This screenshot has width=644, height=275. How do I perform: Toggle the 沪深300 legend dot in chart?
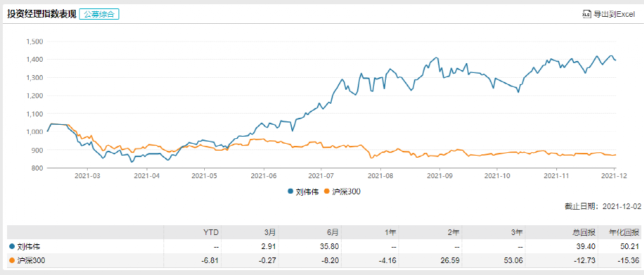pyautogui.click(x=326, y=192)
